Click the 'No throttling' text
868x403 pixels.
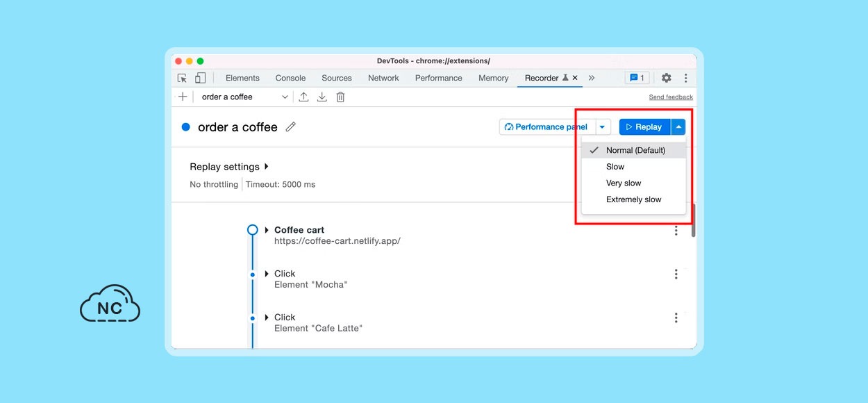[x=214, y=185]
